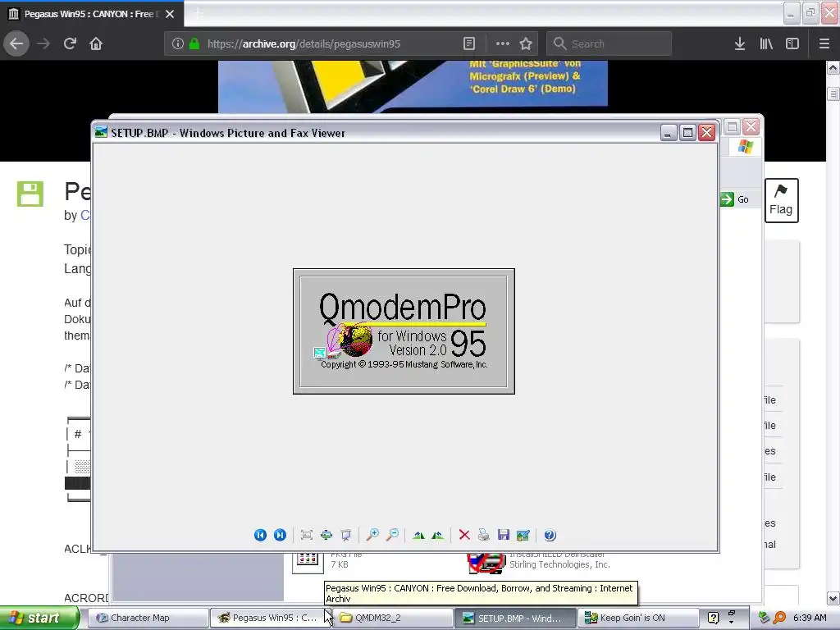Switch to QMDM32_2 folder taskbar button
The height and width of the screenshot is (630, 840).
(393, 618)
